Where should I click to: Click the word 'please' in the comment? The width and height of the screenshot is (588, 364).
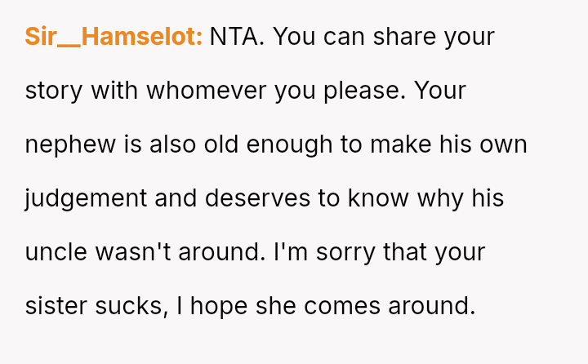pos(363,91)
